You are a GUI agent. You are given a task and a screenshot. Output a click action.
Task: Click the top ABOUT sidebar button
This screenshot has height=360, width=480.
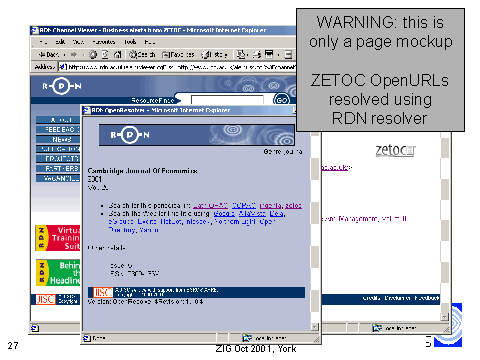pos(58,120)
